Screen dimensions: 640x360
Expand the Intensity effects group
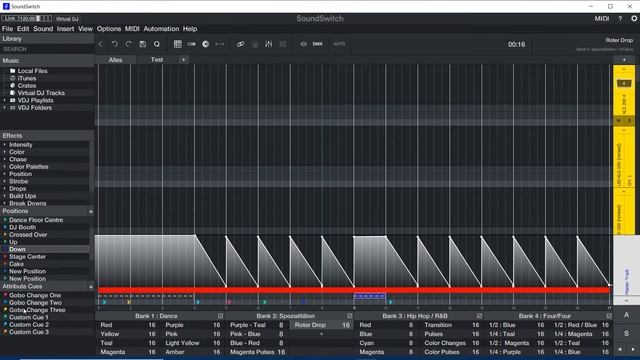4,144
